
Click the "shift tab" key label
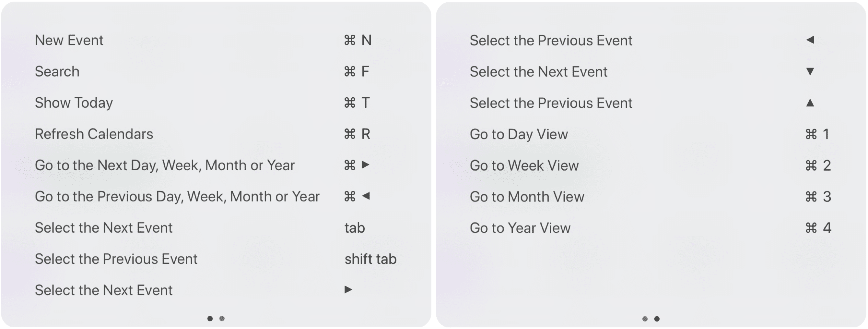tap(370, 259)
